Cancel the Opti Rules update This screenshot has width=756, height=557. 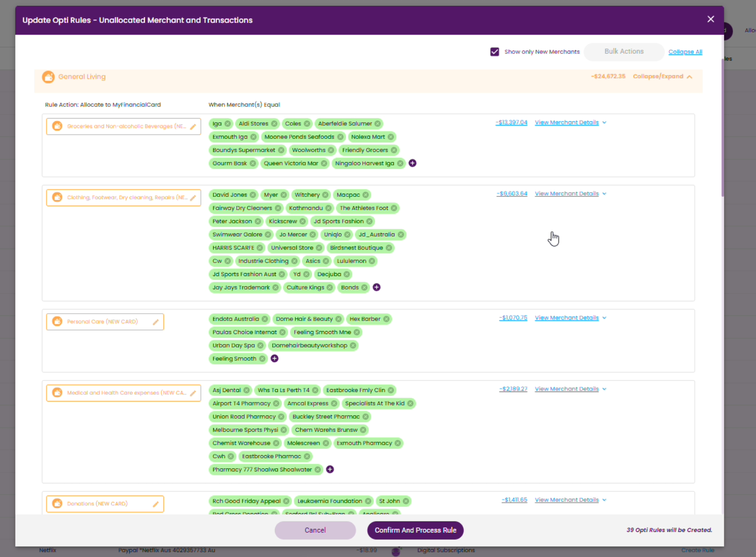point(315,530)
